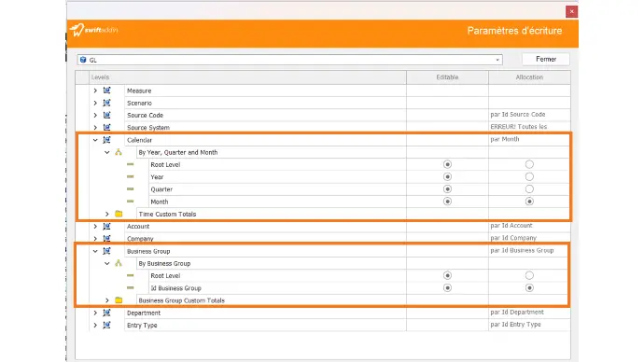Click the dimension icon beside Scenario
Screen dimensions: 644x362
click(x=106, y=103)
